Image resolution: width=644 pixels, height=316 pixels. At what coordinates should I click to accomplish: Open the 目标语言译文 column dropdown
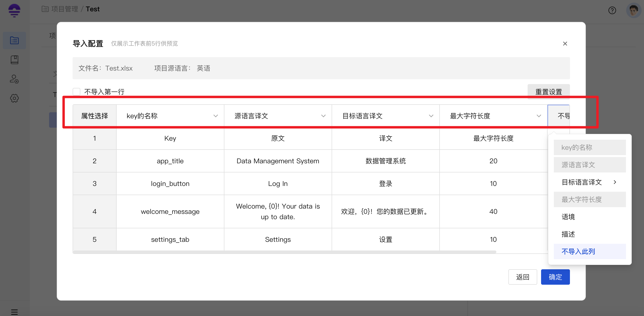point(385,116)
